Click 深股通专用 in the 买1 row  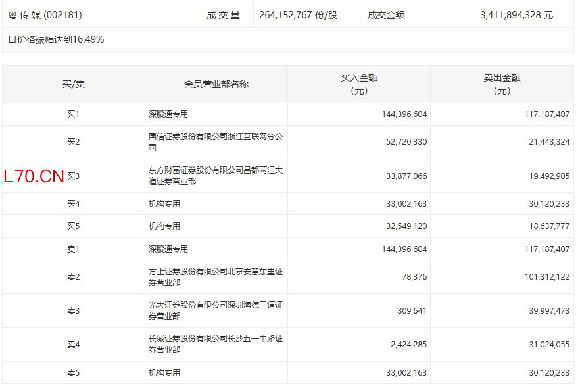pos(168,114)
